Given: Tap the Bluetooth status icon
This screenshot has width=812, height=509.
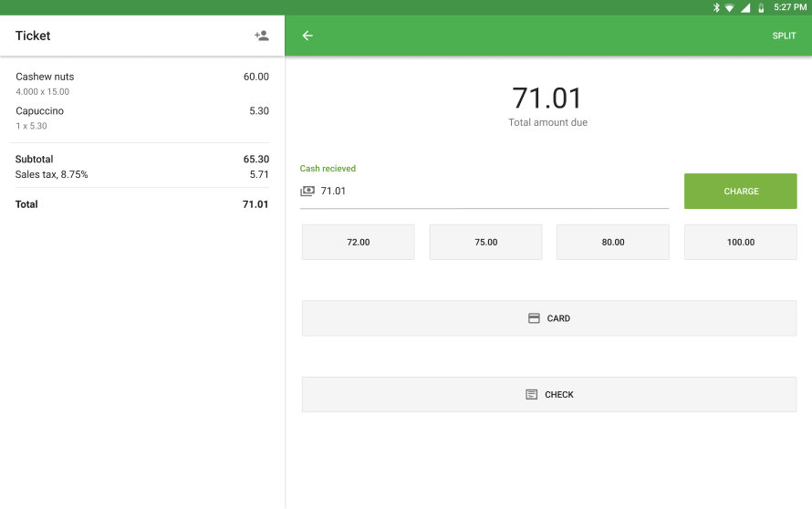Looking at the screenshot, I should coord(716,7).
